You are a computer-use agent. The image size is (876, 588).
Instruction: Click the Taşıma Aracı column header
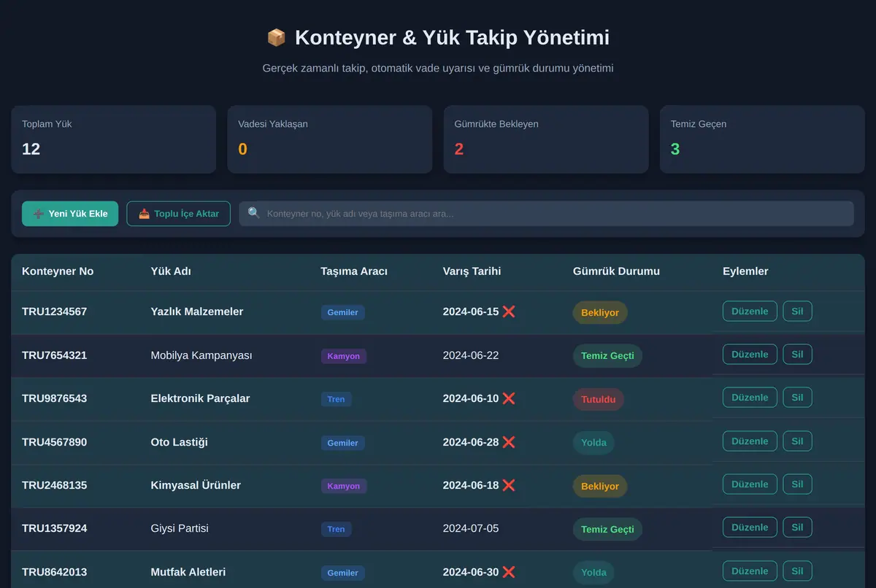(x=354, y=271)
